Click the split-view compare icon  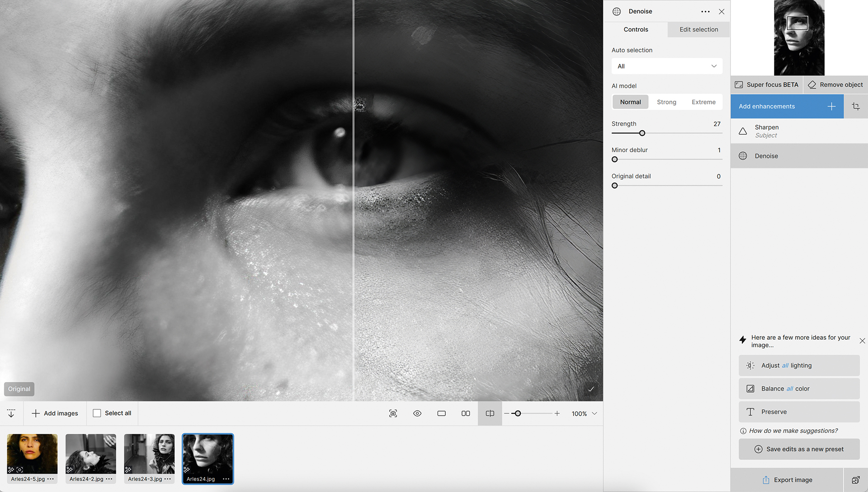tap(490, 413)
